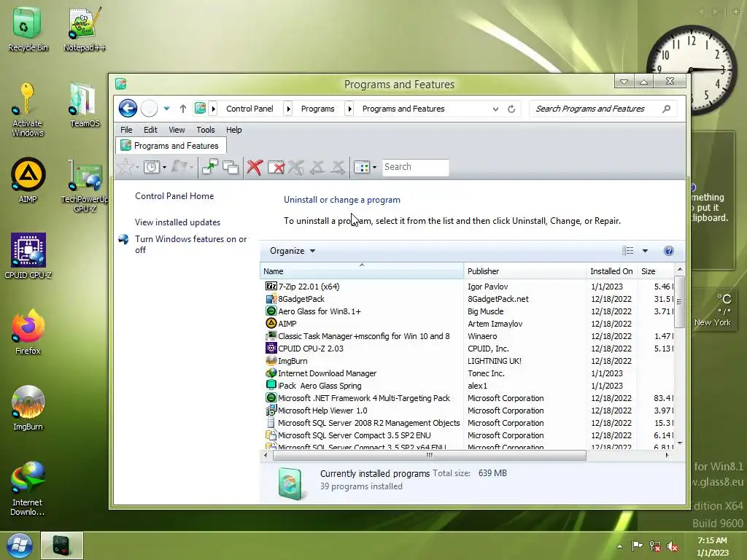Open Control Panel Home link
Viewport: 747px width, 560px height.
174,195
